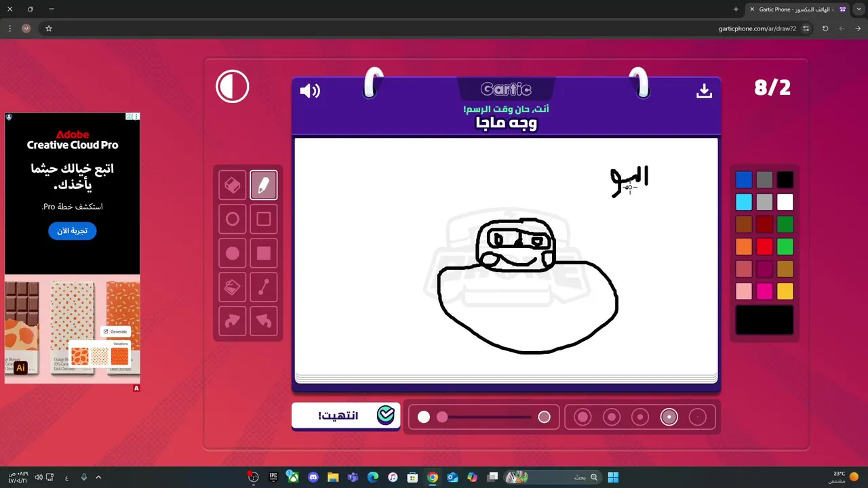Pick the blue color swatch
The width and height of the screenshot is (868, 488).
click(744, 180)
